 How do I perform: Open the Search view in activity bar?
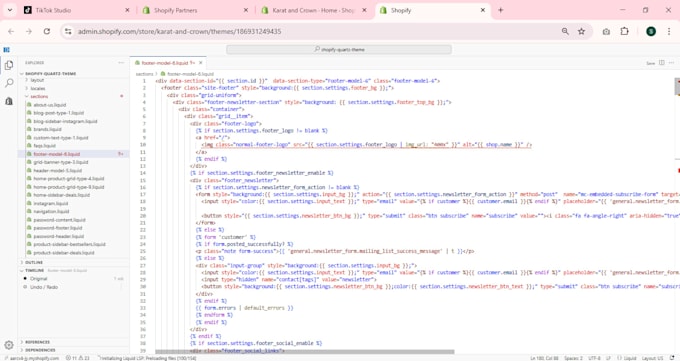coord(9,83)
